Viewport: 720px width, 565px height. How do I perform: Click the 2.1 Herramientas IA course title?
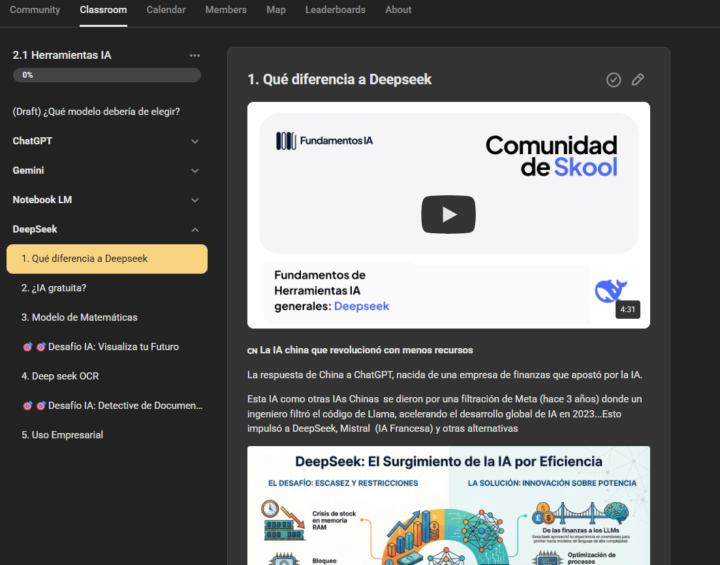[x=62, y=55]
